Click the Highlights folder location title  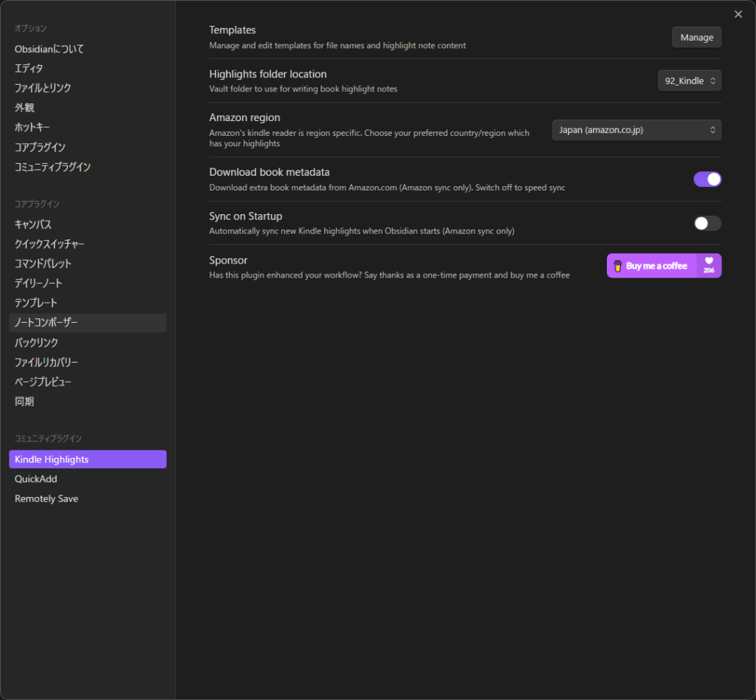[267, 74]
